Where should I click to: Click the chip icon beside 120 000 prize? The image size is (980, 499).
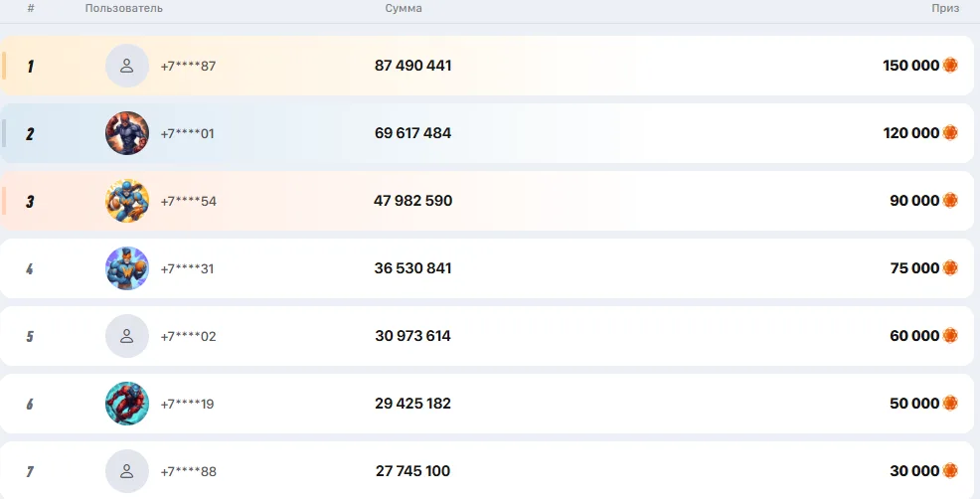(x=950, y=132)
